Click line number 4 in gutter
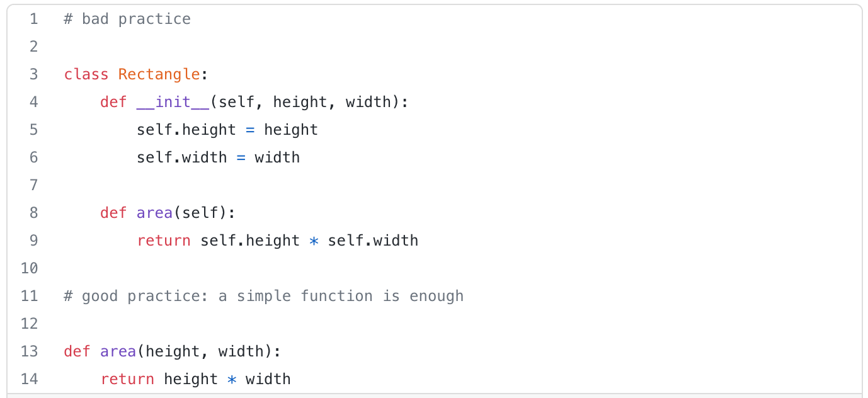Screen dimensions: 868x398 coord(33,102)
